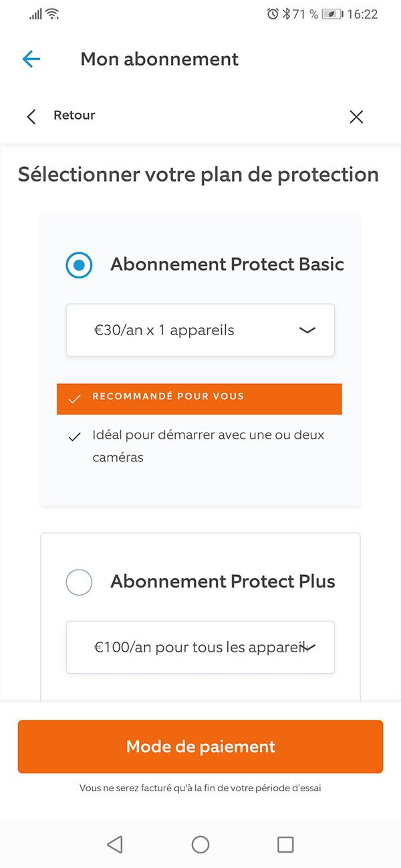Tap the Mon abonnement header title
401x868 pixels.
click(159, 59)
